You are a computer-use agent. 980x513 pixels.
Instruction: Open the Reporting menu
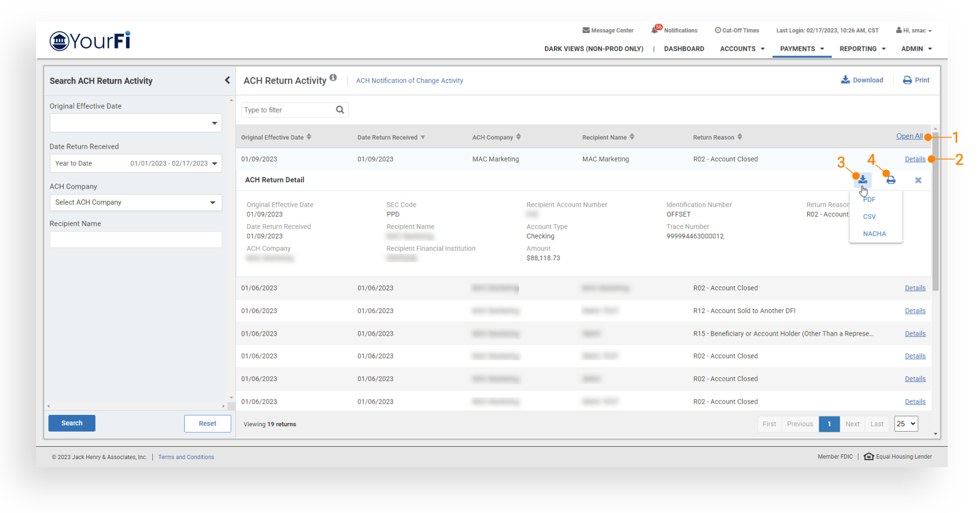[x=862, y=48]
